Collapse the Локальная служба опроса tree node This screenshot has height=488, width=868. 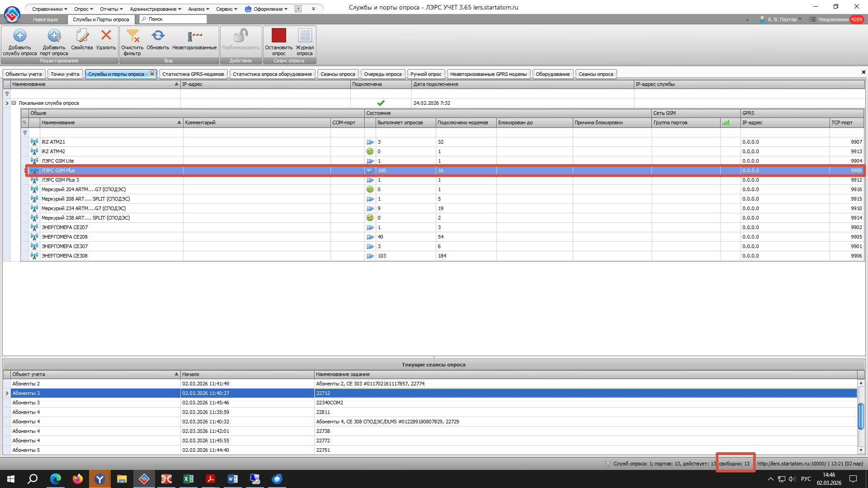14,103
